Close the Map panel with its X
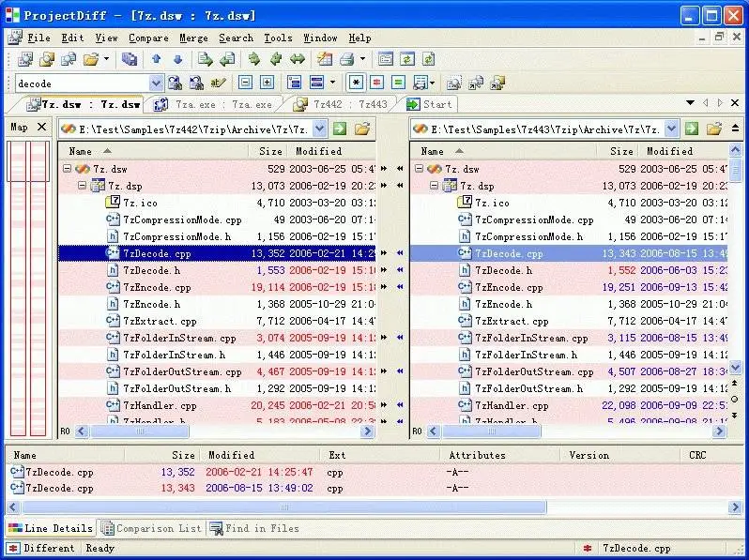The width and height of the screenshot is (749, 560). tap(42, 127)
